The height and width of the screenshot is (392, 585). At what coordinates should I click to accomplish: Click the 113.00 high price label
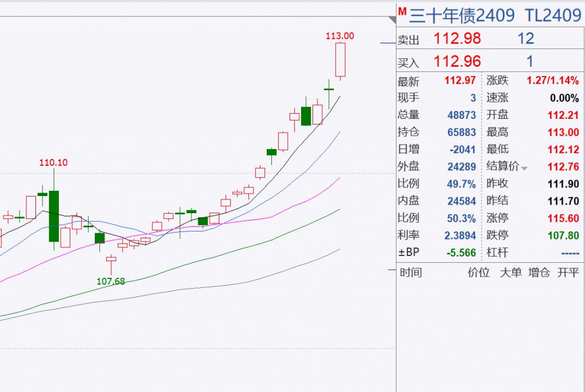(340, 36)
